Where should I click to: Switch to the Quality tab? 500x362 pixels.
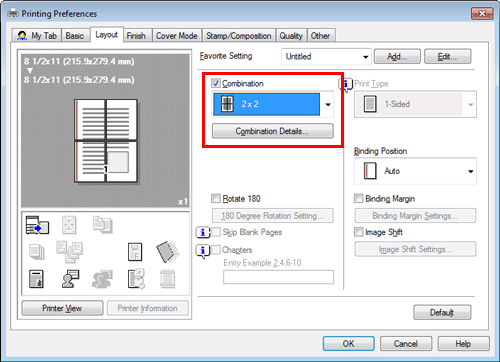click(x=291, y=36)
